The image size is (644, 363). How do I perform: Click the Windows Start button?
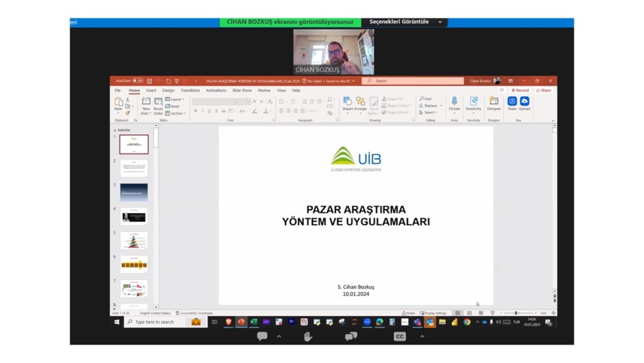point(117,322)
